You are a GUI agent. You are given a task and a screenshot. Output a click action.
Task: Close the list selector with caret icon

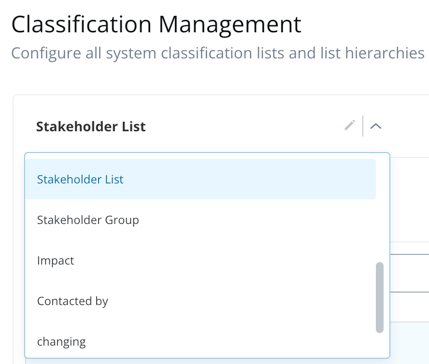tap(376, 126)
